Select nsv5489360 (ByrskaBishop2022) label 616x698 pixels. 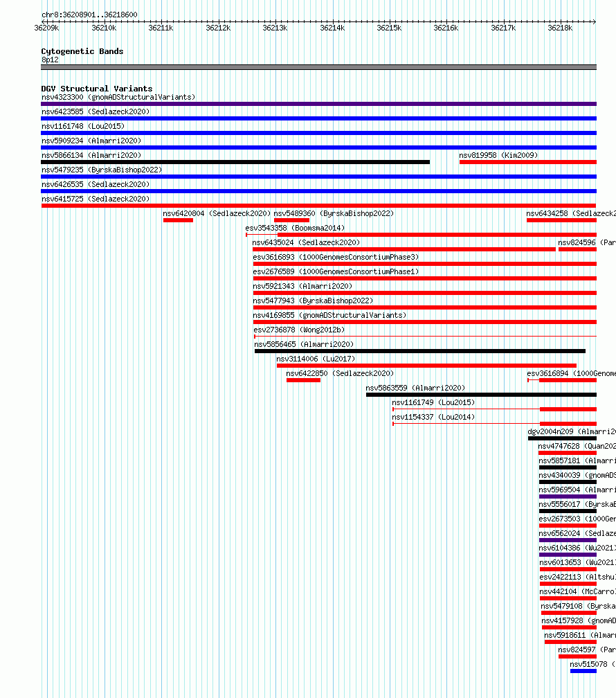(x=334, y=214)
